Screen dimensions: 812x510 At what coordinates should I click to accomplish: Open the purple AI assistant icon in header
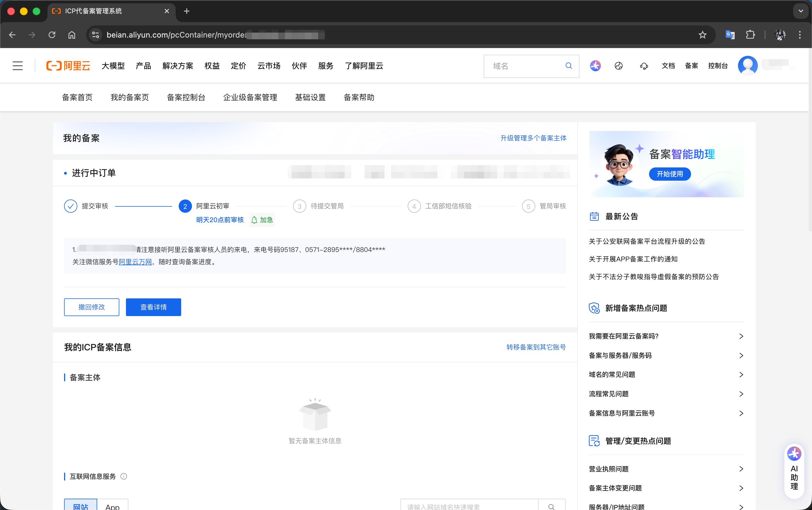tap(595, 66)
